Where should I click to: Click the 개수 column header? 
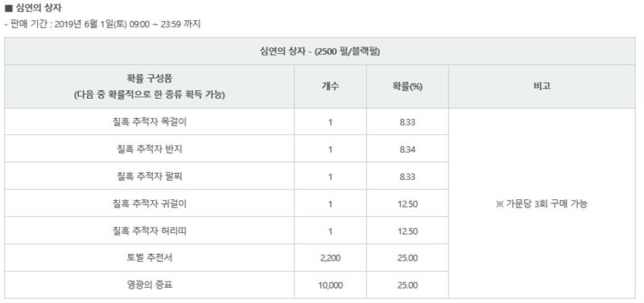pyautogui.click(x=330, y=87)
